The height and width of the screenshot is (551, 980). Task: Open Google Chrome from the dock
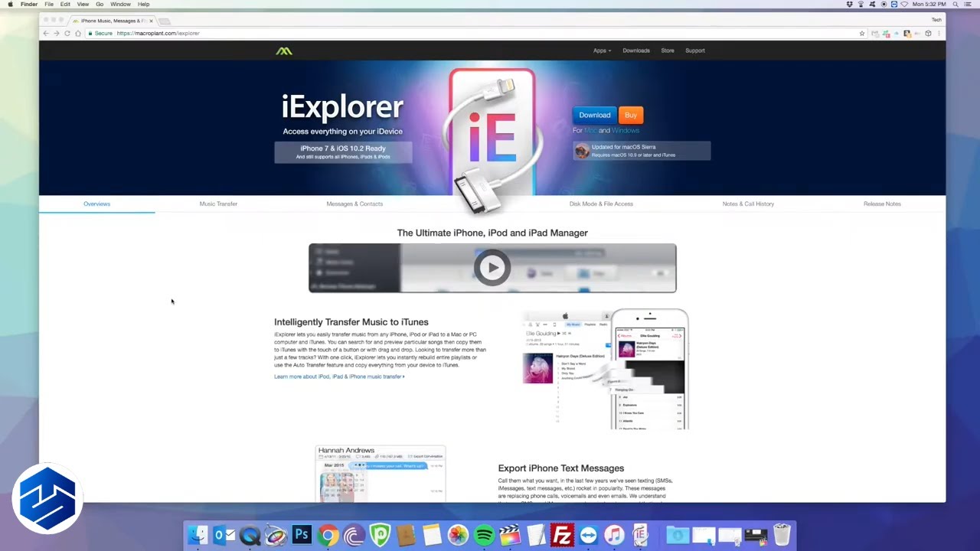(328, 535)
